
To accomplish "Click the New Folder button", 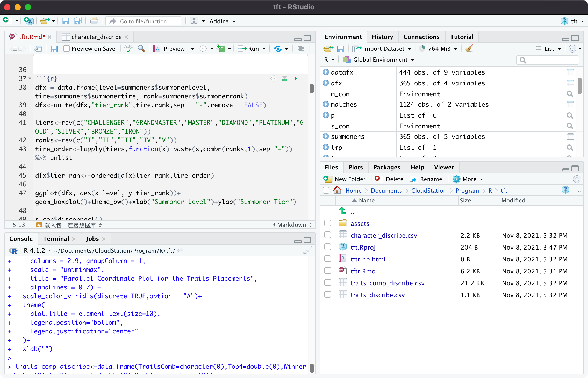I will point(345,179).
